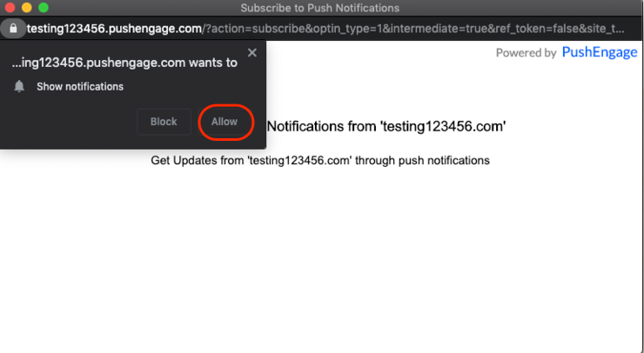Click the pushengage.com wants to prompt heading

[x=124, y=63]
